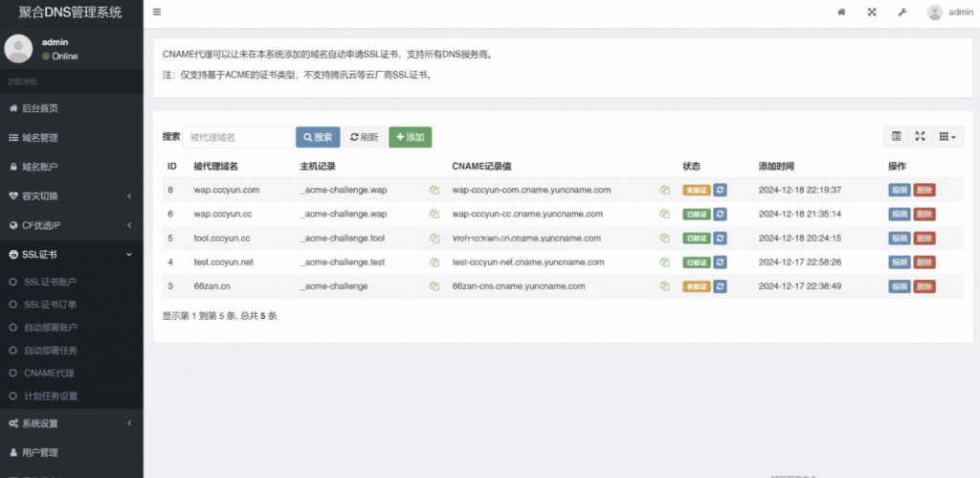Delete the test.cccyun.net entry
The height and width of the screenshot is (478, 980).
[924, 262]
